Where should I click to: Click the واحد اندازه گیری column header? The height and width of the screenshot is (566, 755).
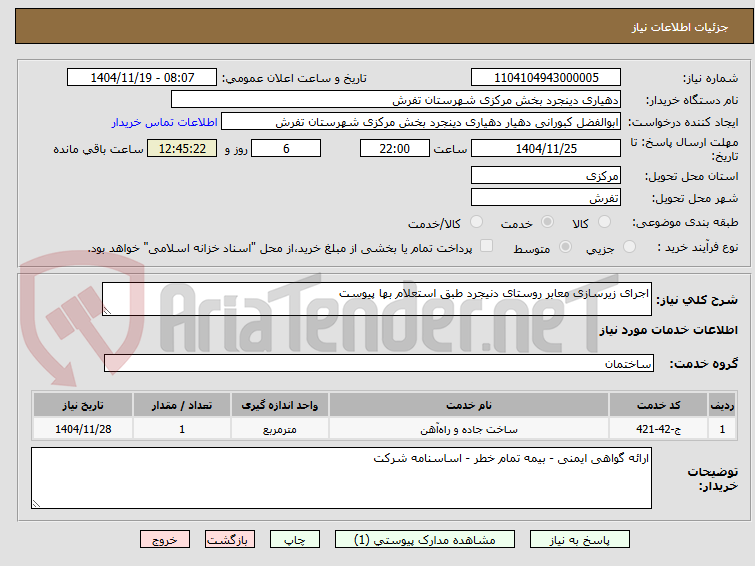click(280, 405)
